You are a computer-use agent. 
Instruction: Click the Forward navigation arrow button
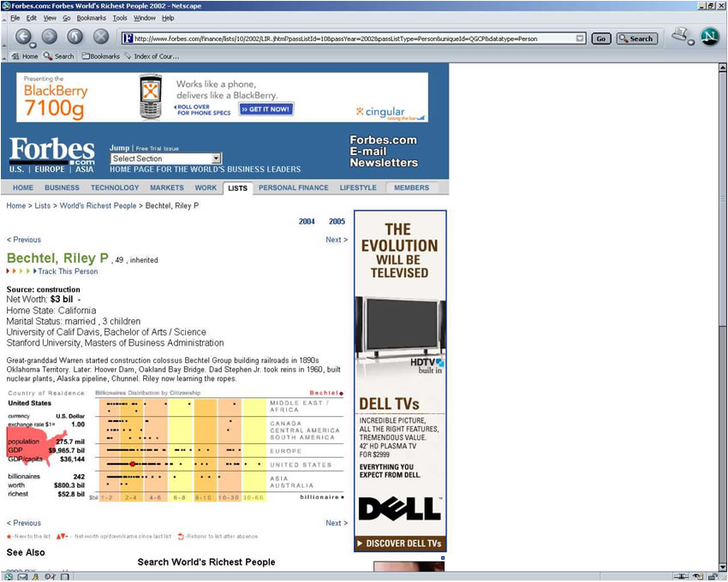(49, 36)
